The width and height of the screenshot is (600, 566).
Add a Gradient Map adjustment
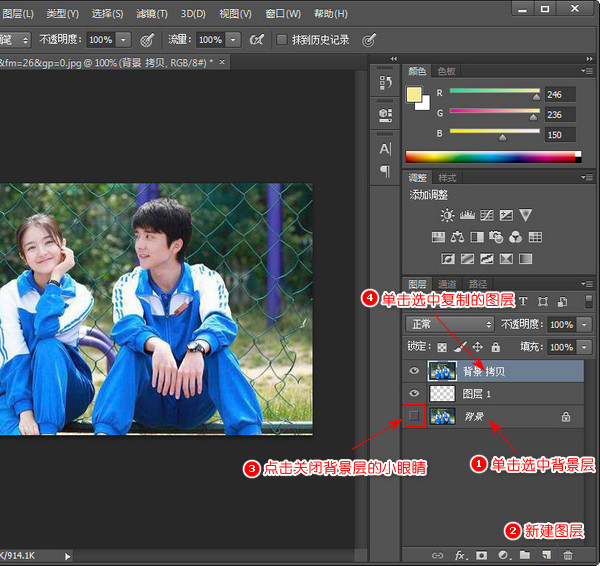tap(526, 259)
